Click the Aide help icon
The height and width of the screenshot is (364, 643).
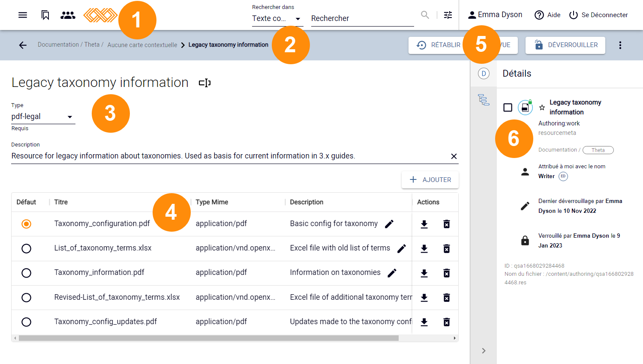click(539, 15)
